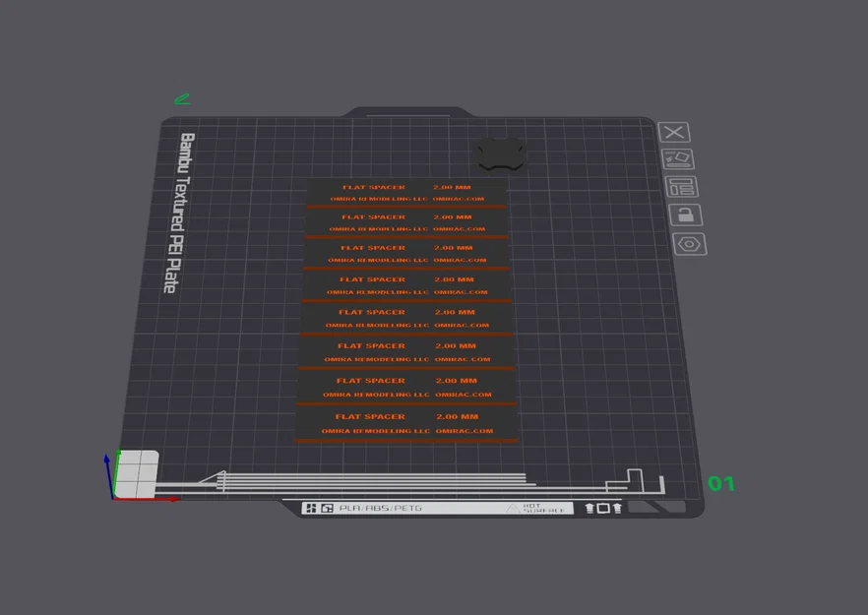Select the topmost FLAT SPACER 2.00 MM object

click(x=406, y=192)
